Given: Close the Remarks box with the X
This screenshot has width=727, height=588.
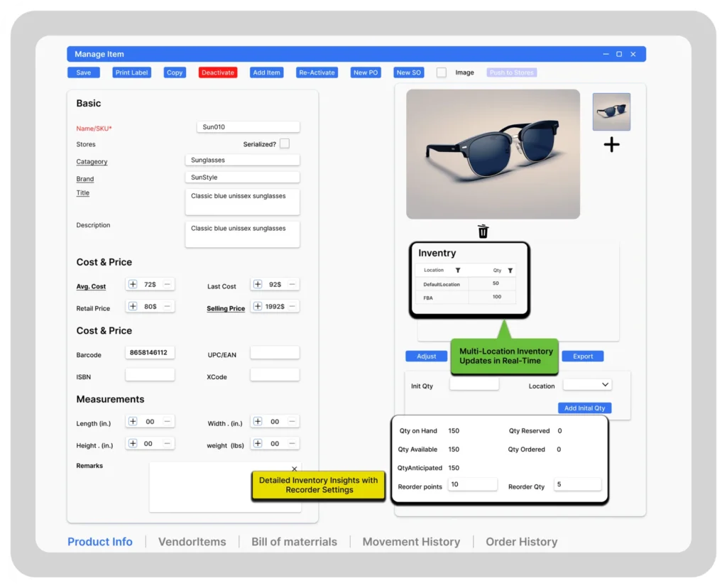Looking at the screenshot, I should pos(295,469).
